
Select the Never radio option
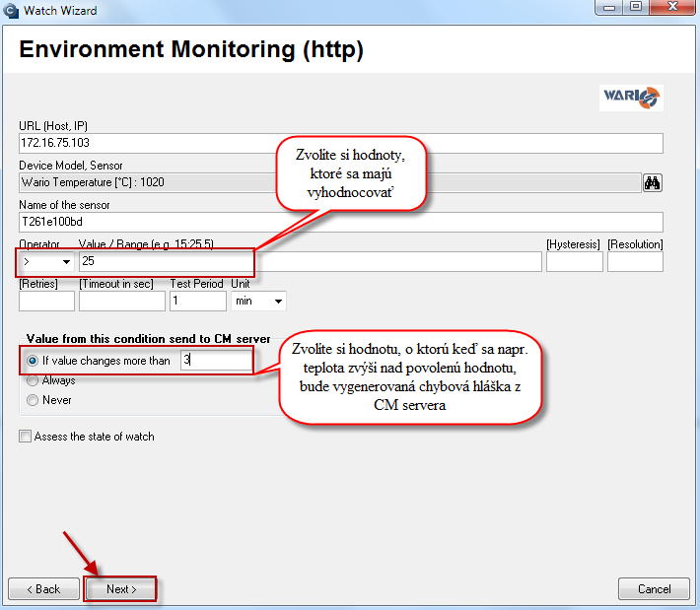click(x=33, y=400)
